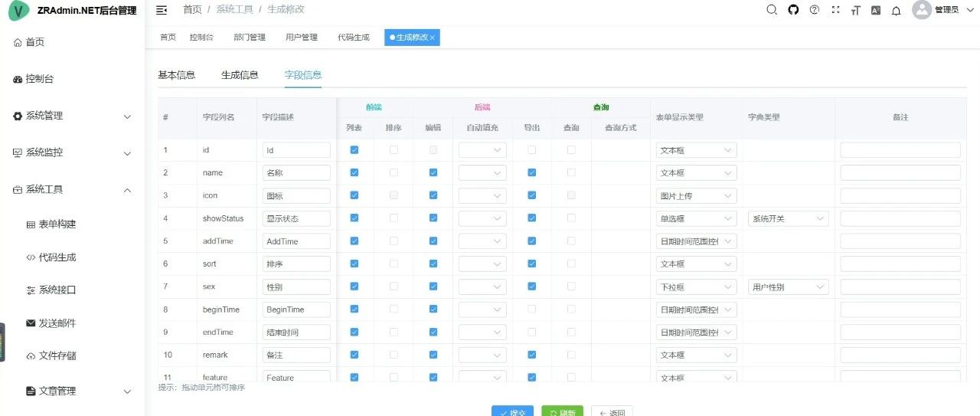Switch to the 基本信息 tab
This screenshot has height=416, width=980.
click(x=176, y=75)
